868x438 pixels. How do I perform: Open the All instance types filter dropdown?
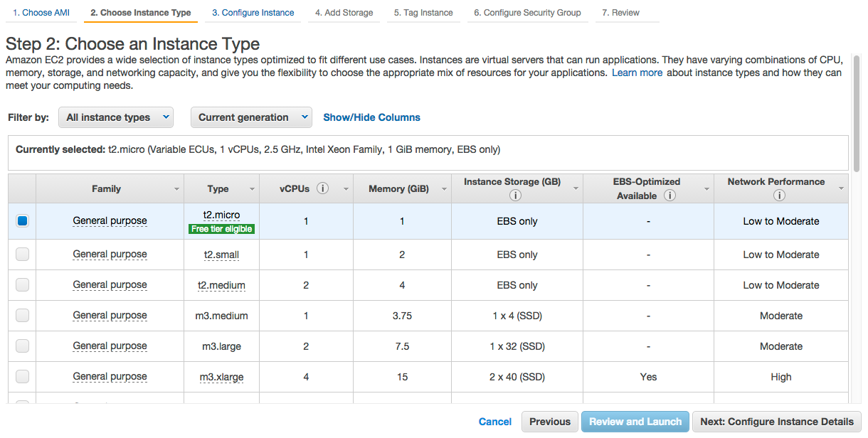[x=116, y=117]
